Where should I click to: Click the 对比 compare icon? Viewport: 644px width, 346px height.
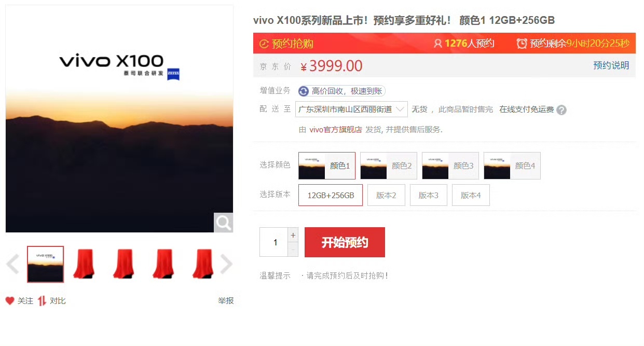(x=42, y=301)
